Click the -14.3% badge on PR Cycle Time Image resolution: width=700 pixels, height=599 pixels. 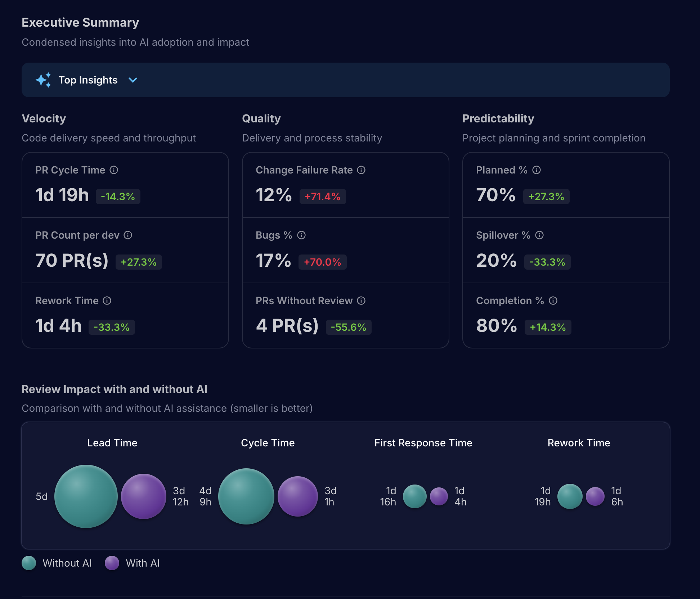pyautogui.click(x=118, y=197)
